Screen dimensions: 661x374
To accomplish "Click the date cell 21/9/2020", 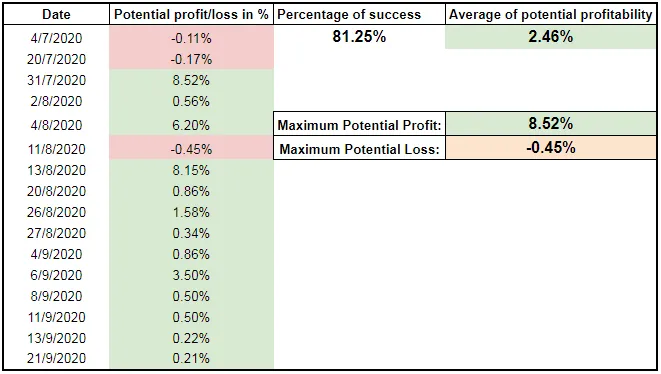I will (x=56, y=358).
